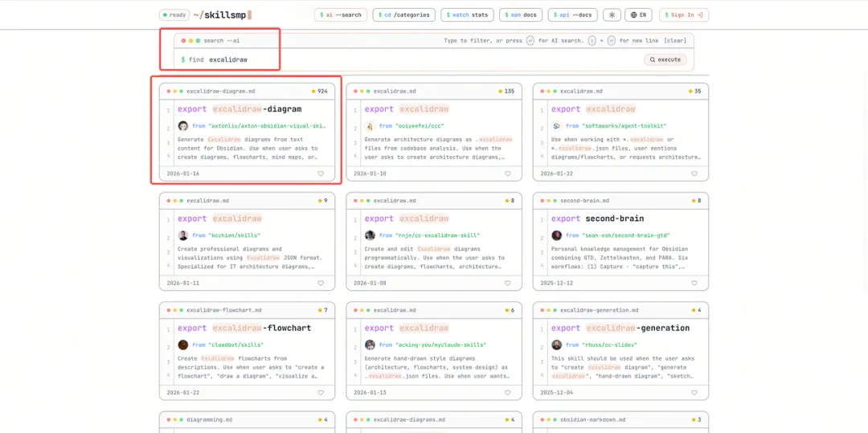
Task: Open the ai --search nav item
Action: (x=340, y=14)
